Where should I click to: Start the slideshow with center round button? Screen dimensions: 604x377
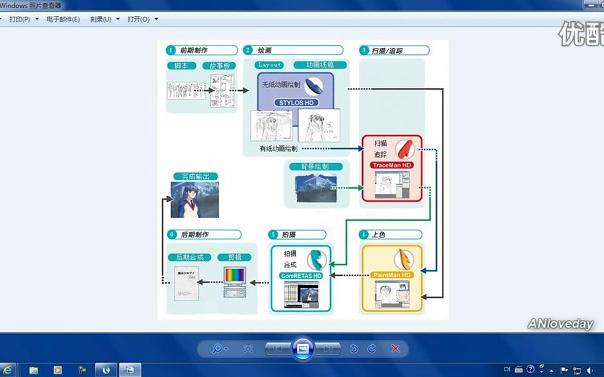coord(303,349)
